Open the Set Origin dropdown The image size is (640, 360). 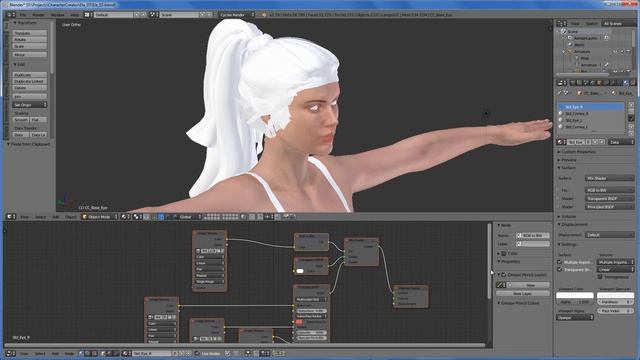click(x=30, y=105)
